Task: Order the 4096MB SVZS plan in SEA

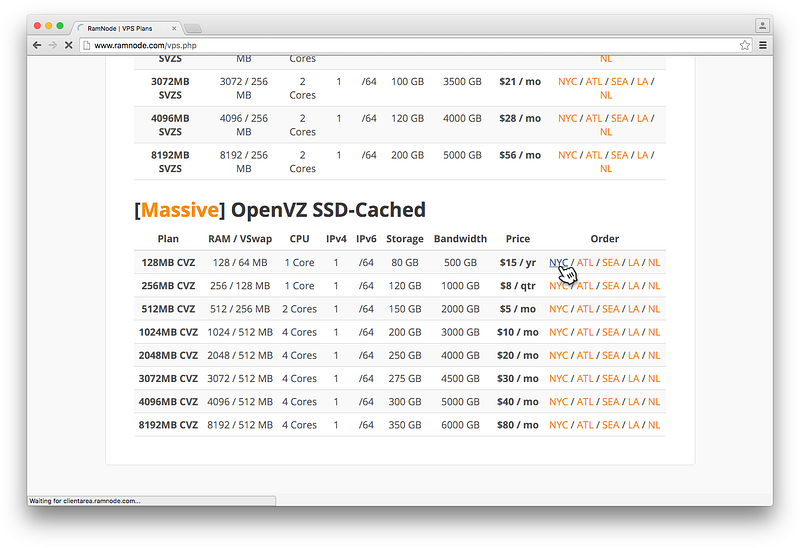Action: [619, 118]
